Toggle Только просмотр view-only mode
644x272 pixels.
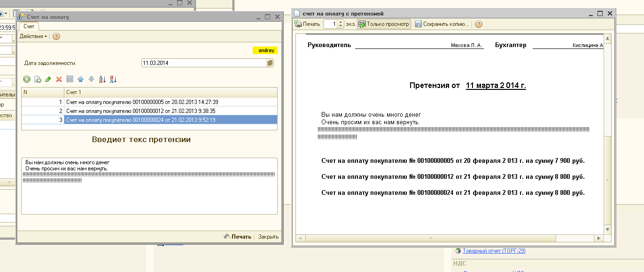[384, 24]
